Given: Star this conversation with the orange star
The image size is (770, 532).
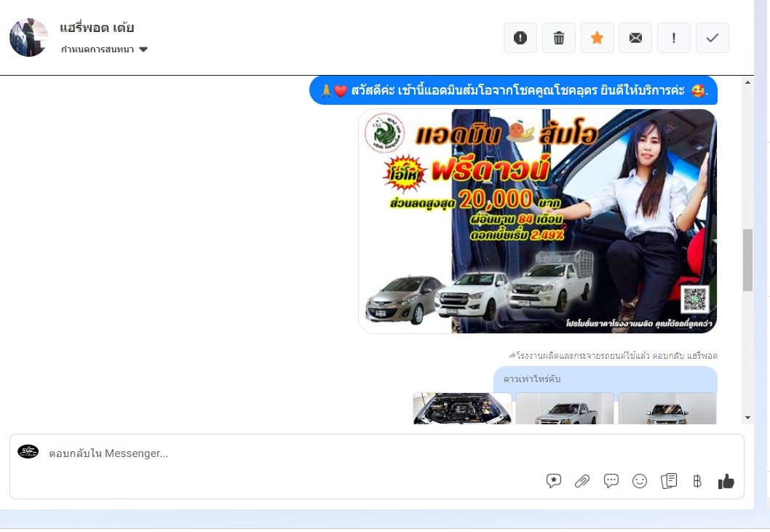Looking at the screenshot, I should point(597,38).
